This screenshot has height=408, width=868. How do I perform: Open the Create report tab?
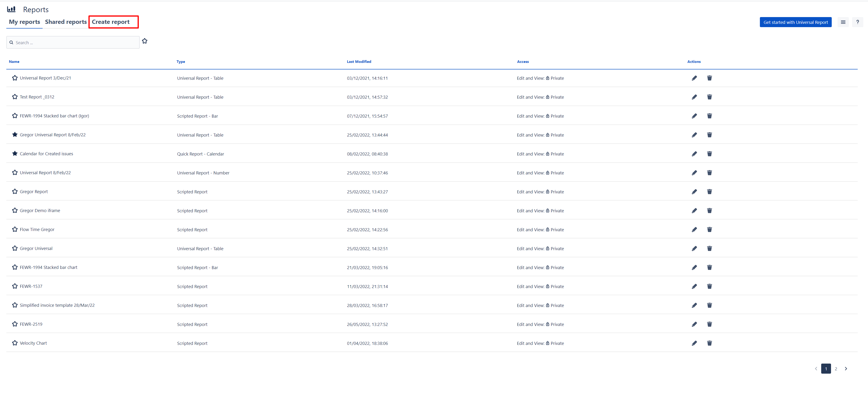click(x=110, y=22)
